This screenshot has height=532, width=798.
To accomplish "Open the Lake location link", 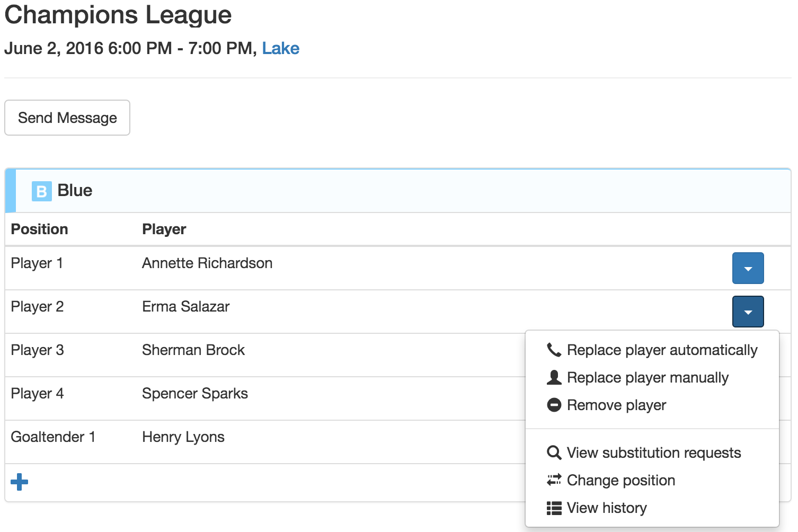I will (x=281, y=48).
